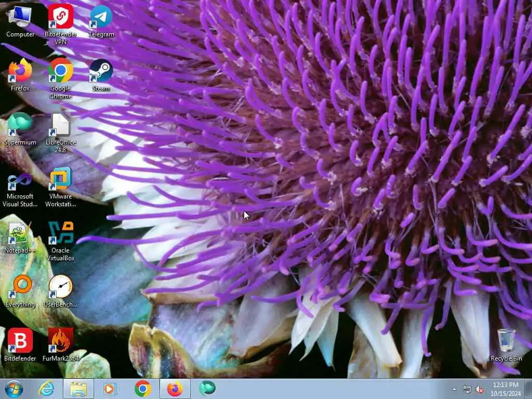The height and width of the screenshot is (399, 532).
Task: Launch Google Chrome from the taskbar
Action: [142, 389]
